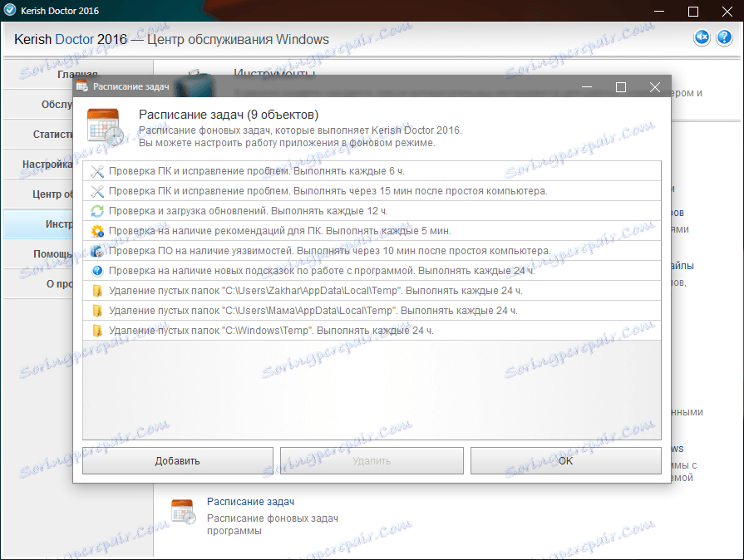Click the green refresh icon of the updates check task

click(97, 211)
